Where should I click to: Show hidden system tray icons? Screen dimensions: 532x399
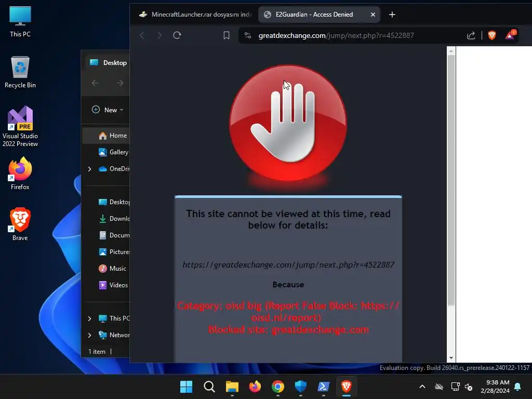point(422,387)
